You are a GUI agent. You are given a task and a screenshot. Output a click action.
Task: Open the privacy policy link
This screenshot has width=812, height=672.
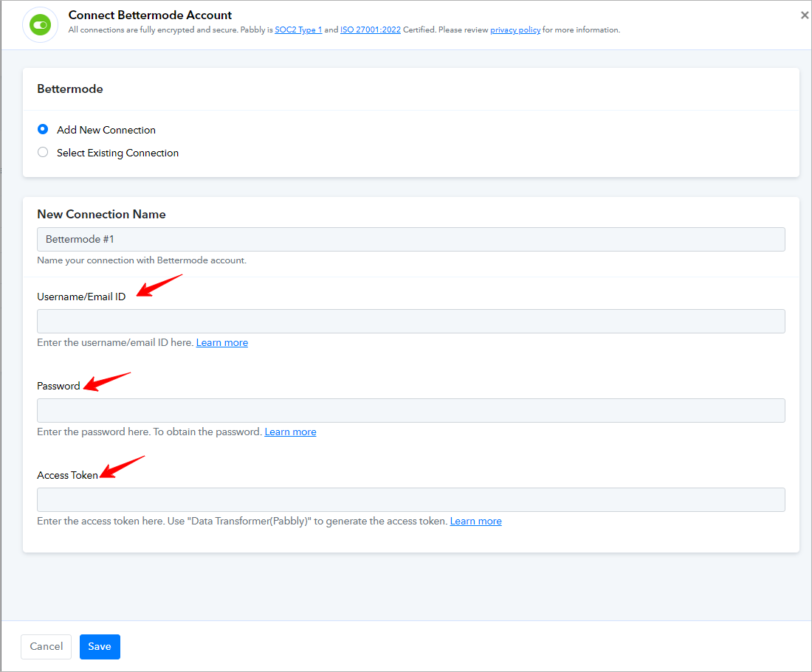click(x=515, y=30)
